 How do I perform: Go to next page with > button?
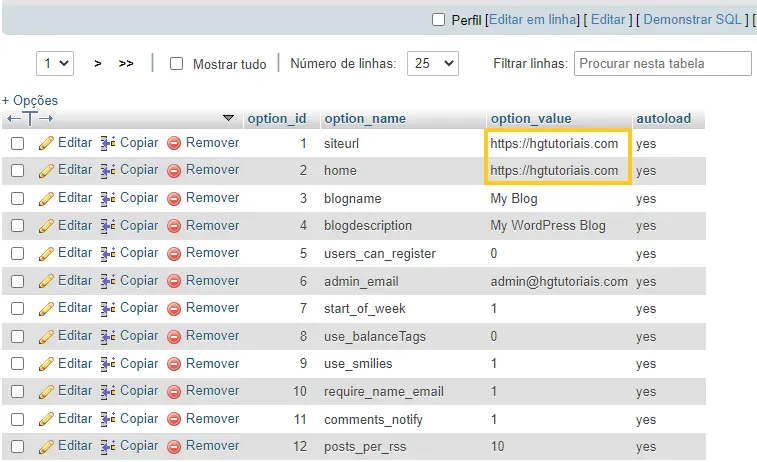(x=98, y=64)
